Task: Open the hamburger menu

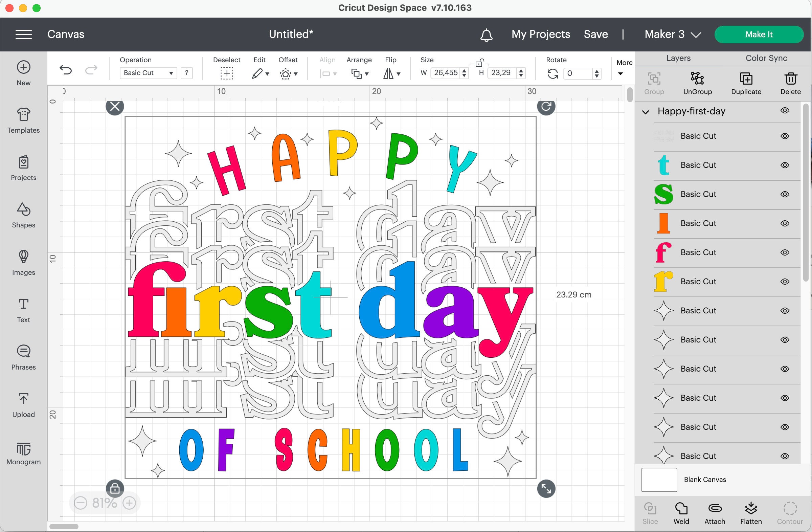Action: point(24,34)
